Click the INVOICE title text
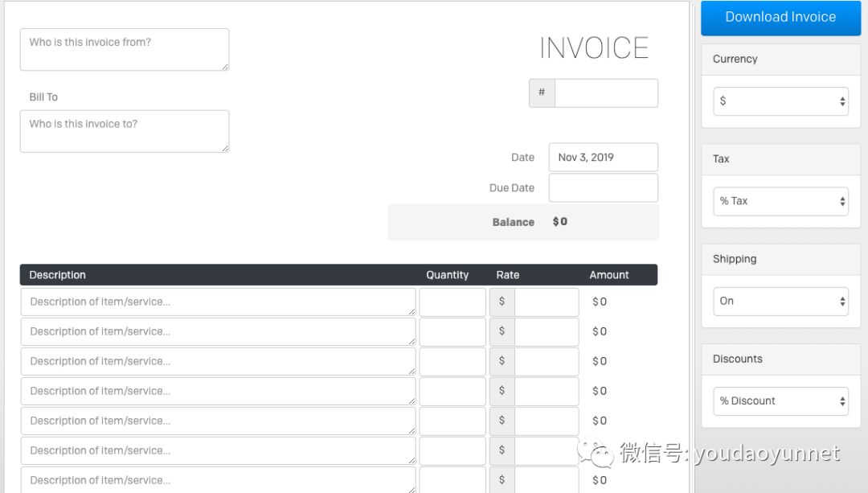Screen dimensions: 868x493 tap(594, 48)
